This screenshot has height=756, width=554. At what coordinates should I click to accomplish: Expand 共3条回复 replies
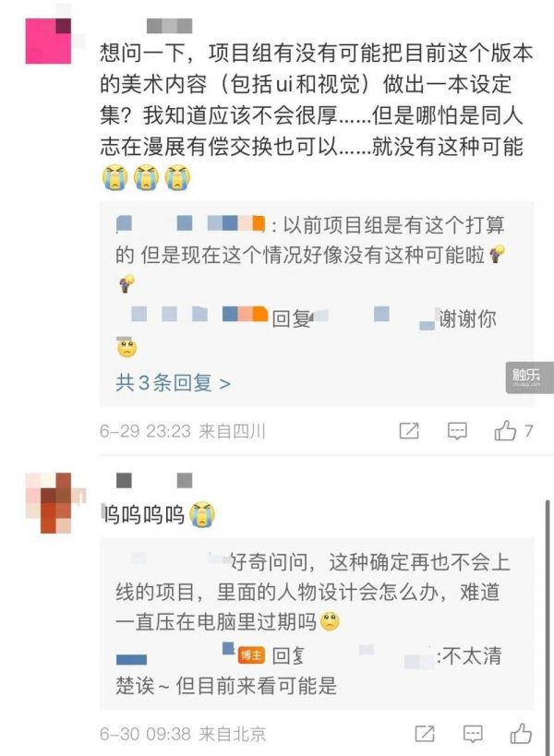(x=173, y=383)
